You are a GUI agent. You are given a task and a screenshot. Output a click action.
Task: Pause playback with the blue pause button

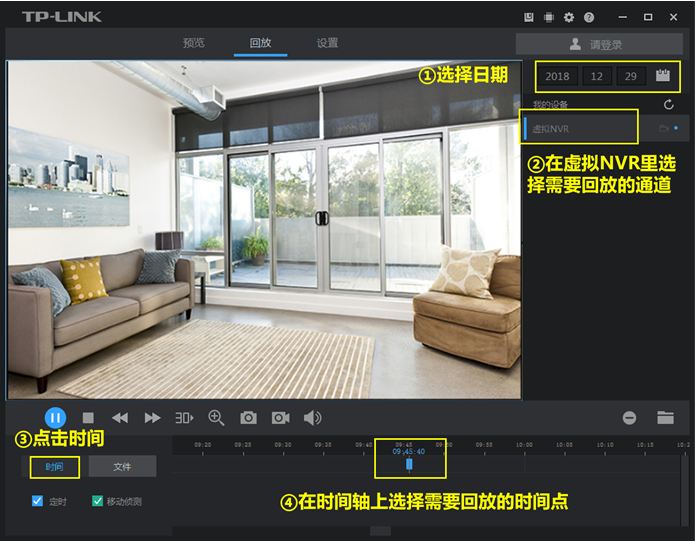point(55,417)
